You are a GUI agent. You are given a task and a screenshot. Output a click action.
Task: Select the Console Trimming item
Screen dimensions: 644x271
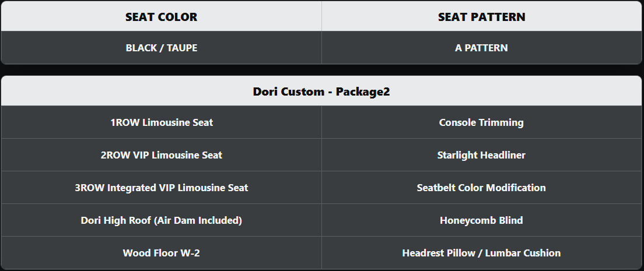(x=481, y=122)
